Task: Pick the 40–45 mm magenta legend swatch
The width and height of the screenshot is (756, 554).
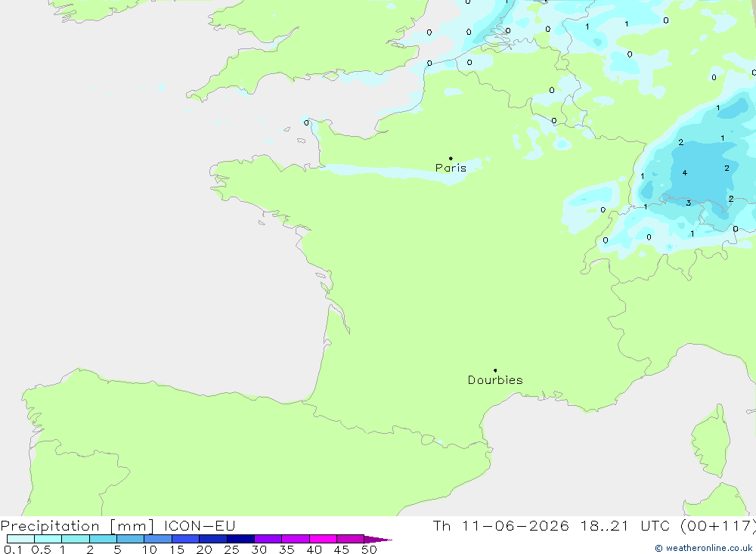Action: (x=323, y=539)
